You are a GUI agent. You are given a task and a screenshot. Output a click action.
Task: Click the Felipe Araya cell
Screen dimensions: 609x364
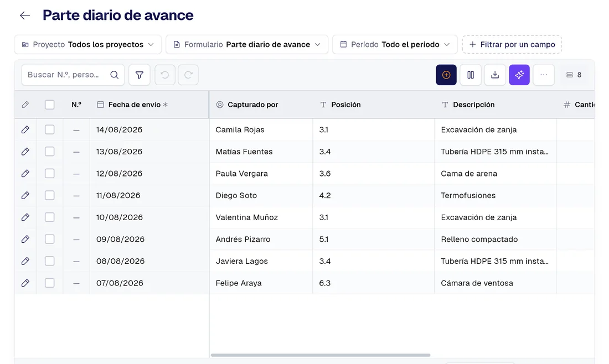pos(261,283)
